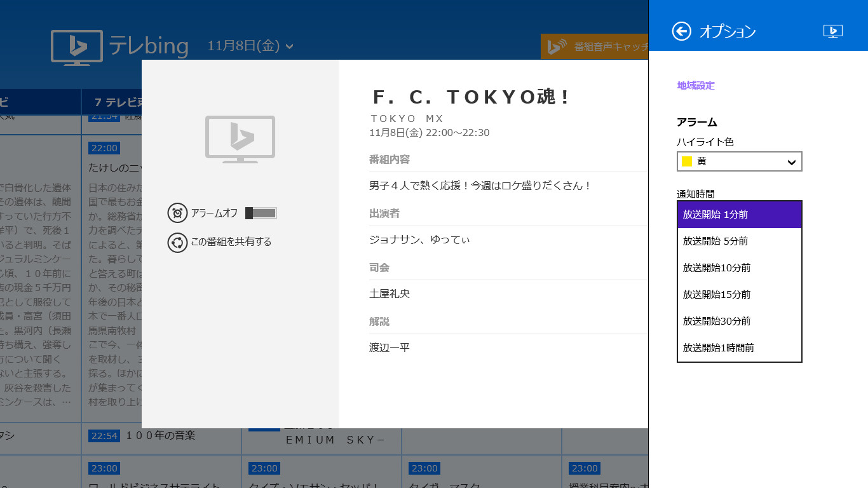Open the 地域設定 settings link
Viewport: 868px width, 488px height.
tap(695, 85)
